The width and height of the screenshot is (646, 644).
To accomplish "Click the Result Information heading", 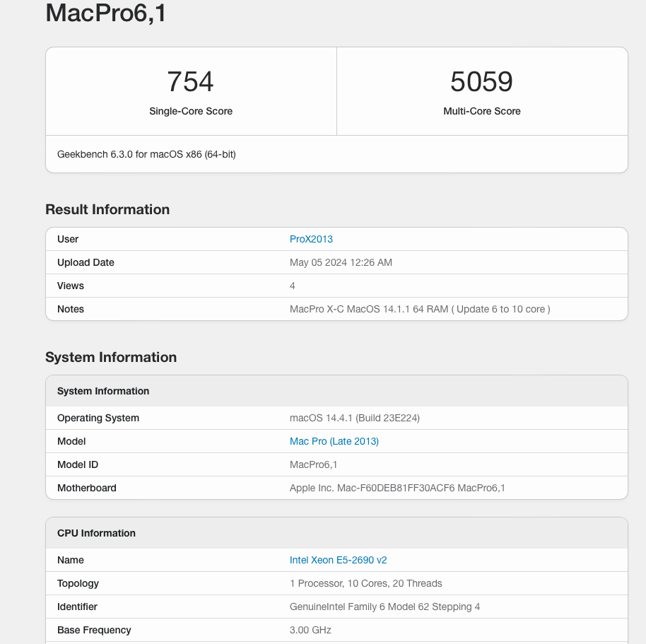I will pyautogui.click(x=107, y=209).
